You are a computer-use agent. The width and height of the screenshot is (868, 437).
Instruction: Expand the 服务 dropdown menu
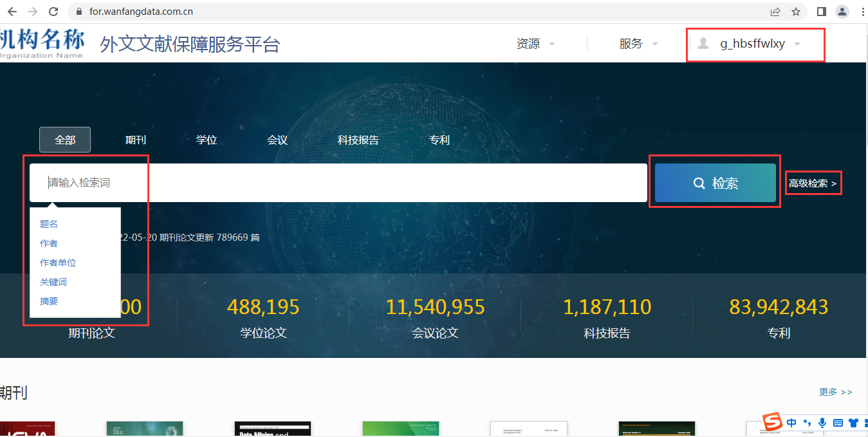click(x=638, y=44)
